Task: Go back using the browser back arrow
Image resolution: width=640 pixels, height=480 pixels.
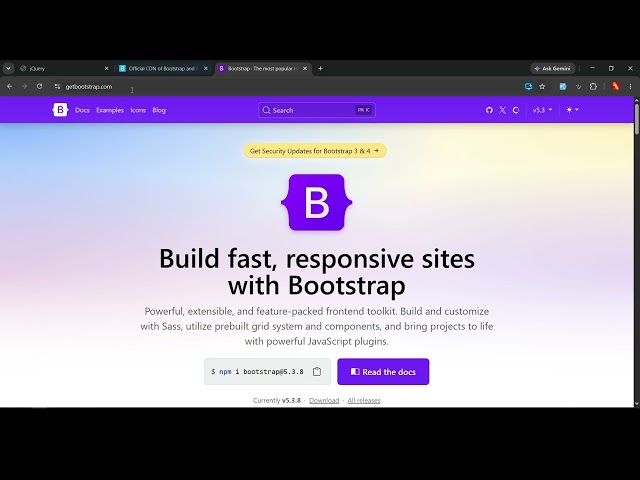Action: pos(9,87)
